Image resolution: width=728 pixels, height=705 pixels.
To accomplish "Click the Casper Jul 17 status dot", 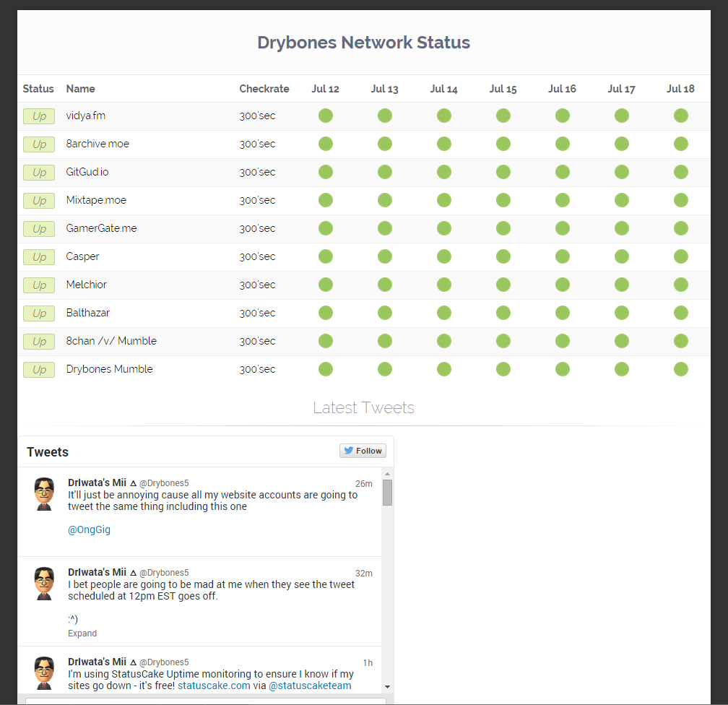I will [622, 256].
